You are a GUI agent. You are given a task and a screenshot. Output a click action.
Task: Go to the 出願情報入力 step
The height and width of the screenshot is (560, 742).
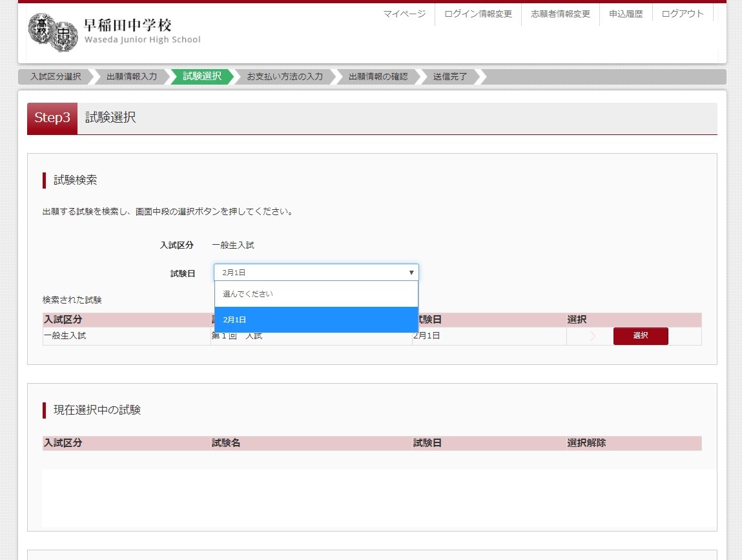[132, 77]
